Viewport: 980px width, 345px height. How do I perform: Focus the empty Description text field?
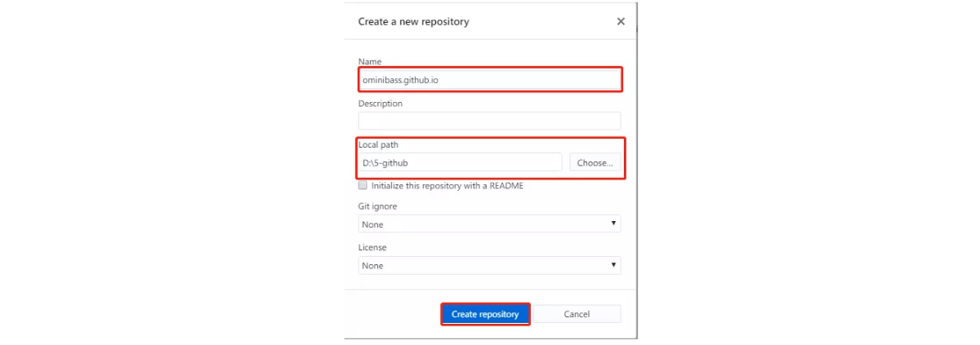pyautogui.click(x=489, y=121)
